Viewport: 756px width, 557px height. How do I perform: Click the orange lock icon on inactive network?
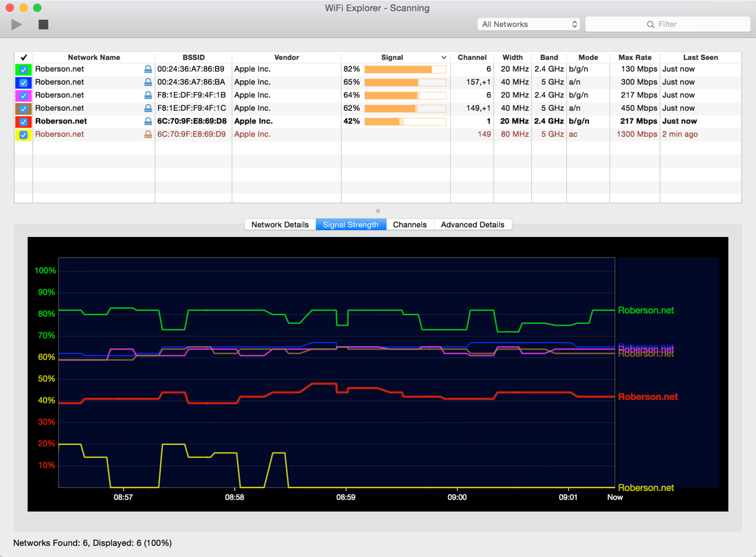(x=148, y=135)
